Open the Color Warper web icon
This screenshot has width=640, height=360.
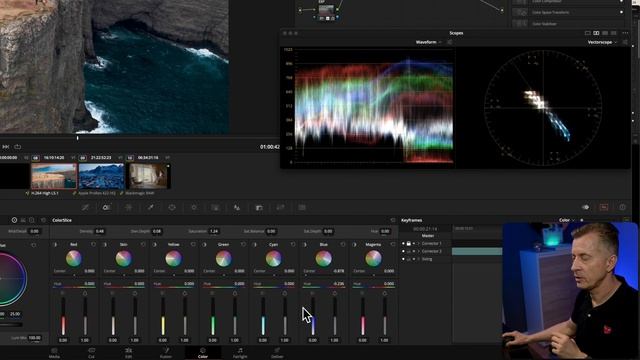(x=129, y=207)
